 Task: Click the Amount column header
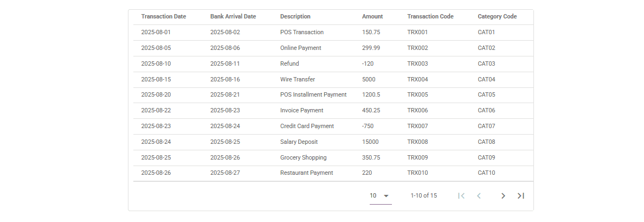(x=372, y=16)
